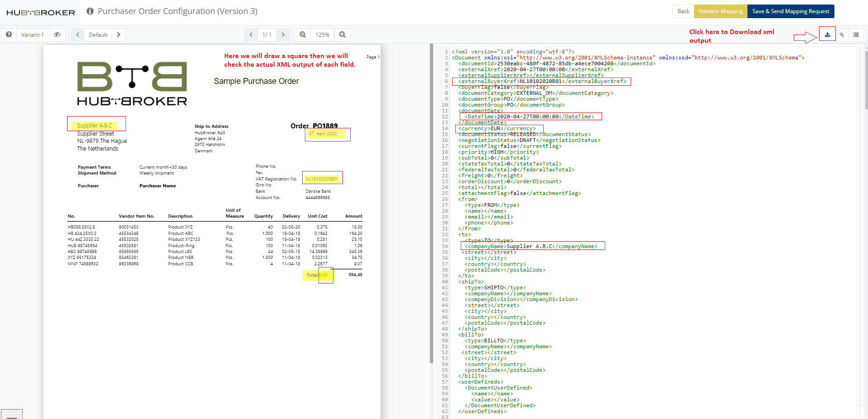Screen dimensions: 868x419
Task: Go to previous page of the document
Action: pos(251,34)
